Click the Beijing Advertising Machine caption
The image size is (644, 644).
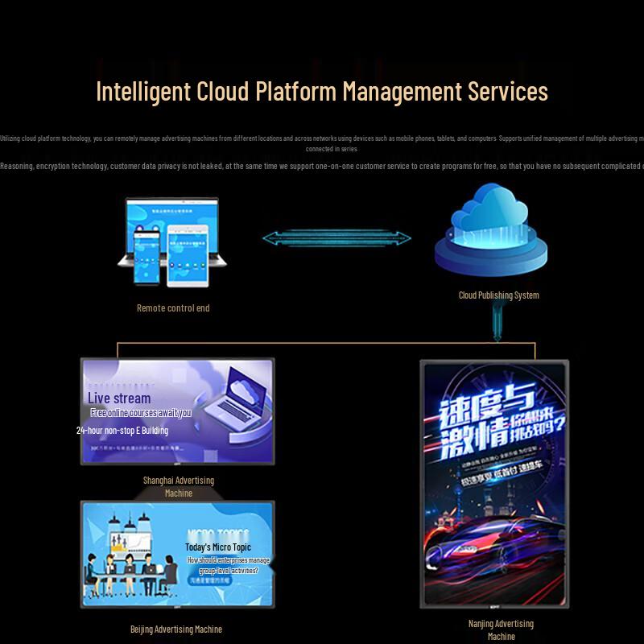click(176, 630)
